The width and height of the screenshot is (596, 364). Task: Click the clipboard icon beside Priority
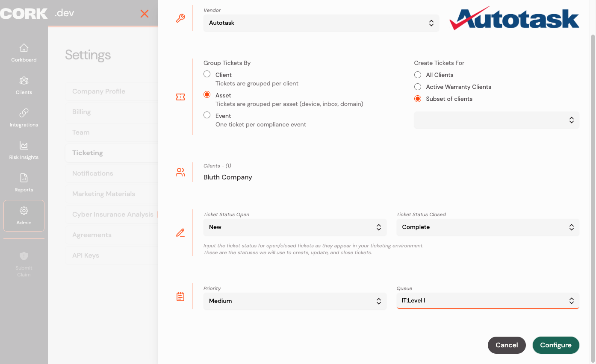click(x=180, y=296)
